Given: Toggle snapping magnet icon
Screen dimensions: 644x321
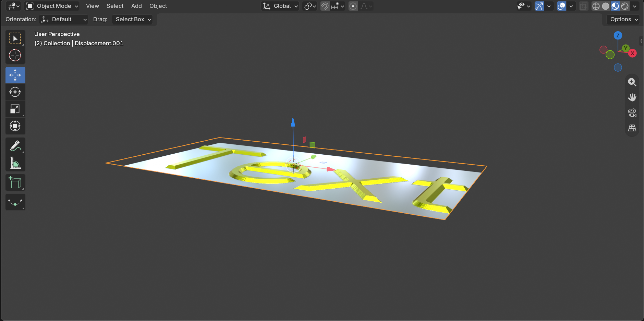Looking at the screenshot, I should click(x=325, y=6).
